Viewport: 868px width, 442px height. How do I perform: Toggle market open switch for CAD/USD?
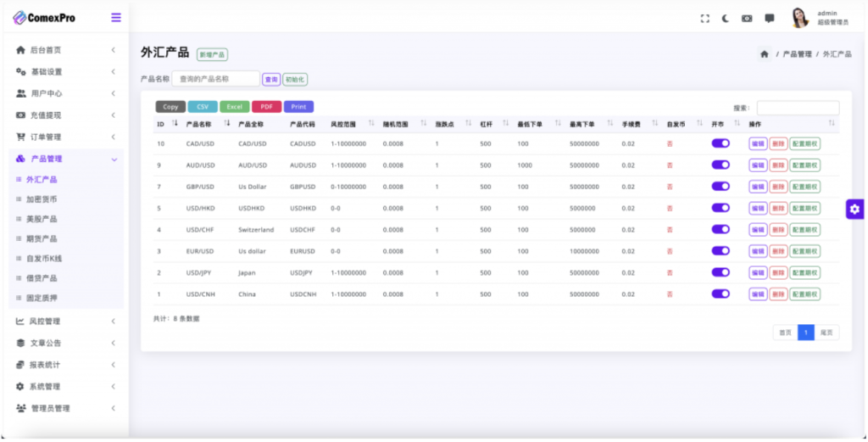(x=721, y=143)
